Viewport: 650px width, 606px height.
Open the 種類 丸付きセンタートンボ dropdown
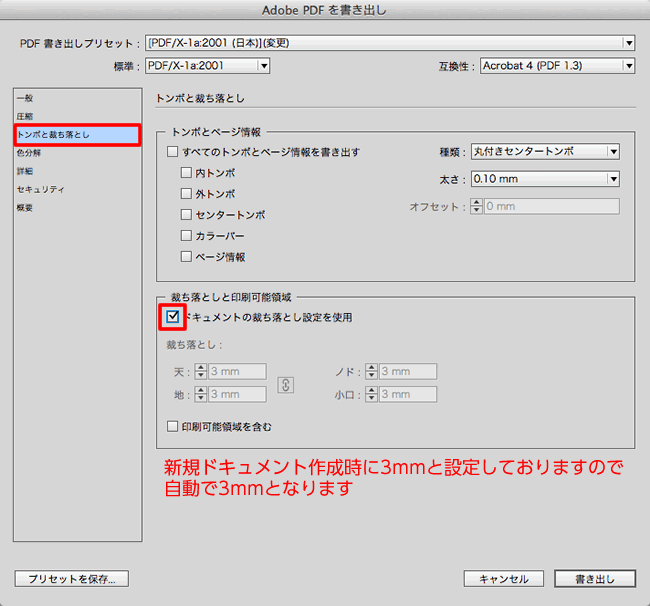(x=545, y=152)
